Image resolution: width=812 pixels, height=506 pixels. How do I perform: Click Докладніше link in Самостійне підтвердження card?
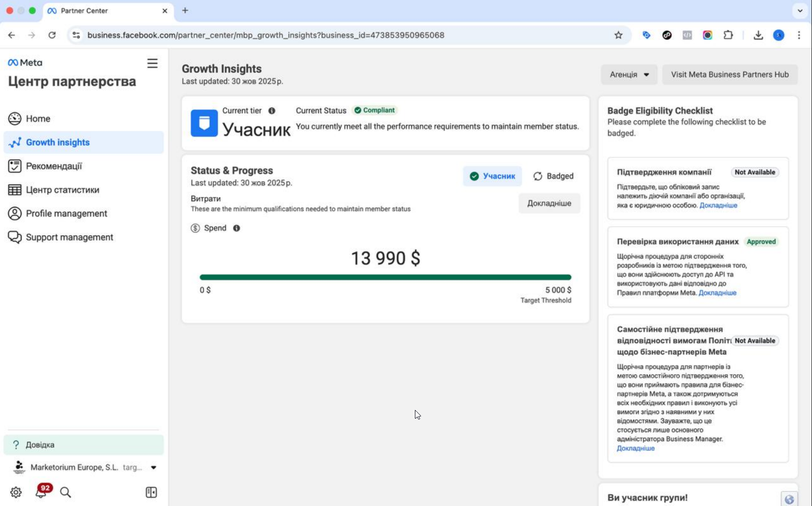pos(636,448)
